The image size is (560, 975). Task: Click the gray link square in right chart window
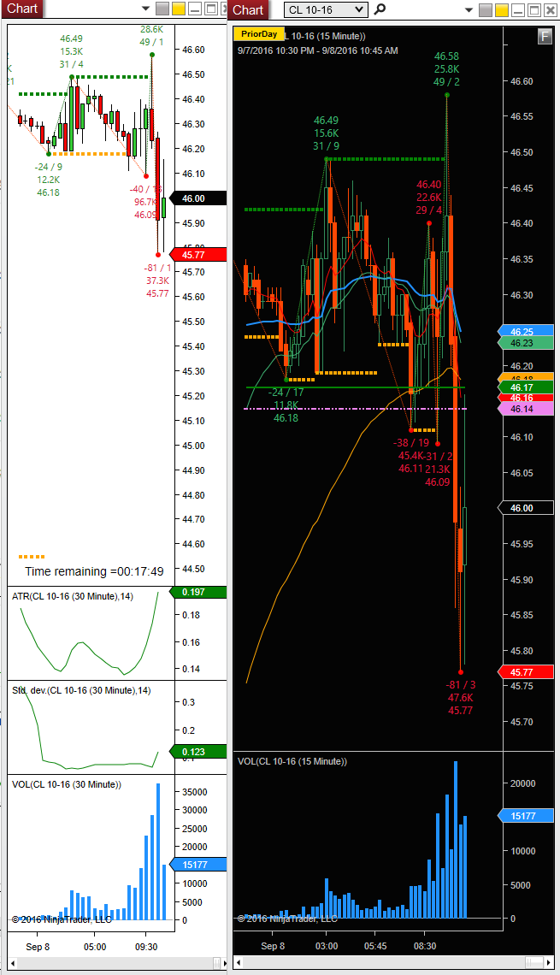(486, 10)
